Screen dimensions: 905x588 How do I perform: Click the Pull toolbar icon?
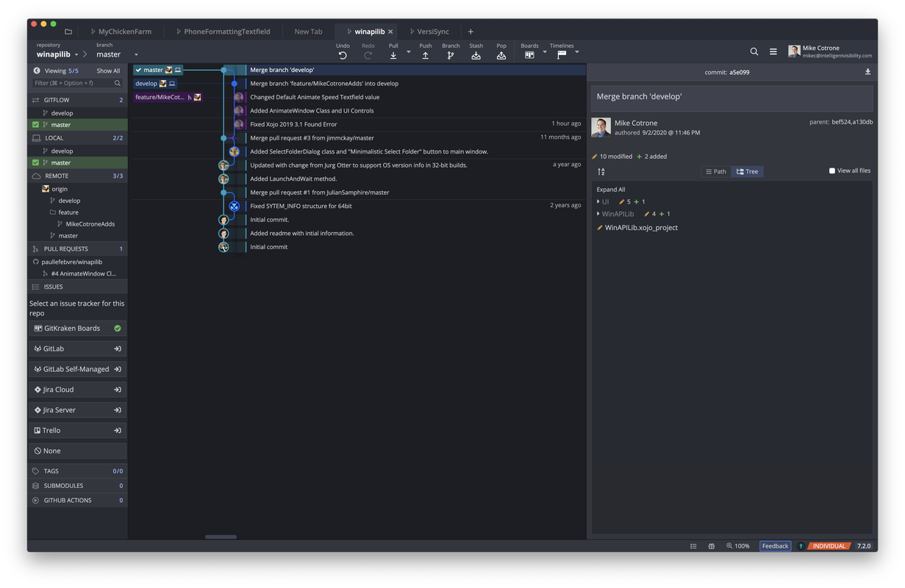coord(393,55)
